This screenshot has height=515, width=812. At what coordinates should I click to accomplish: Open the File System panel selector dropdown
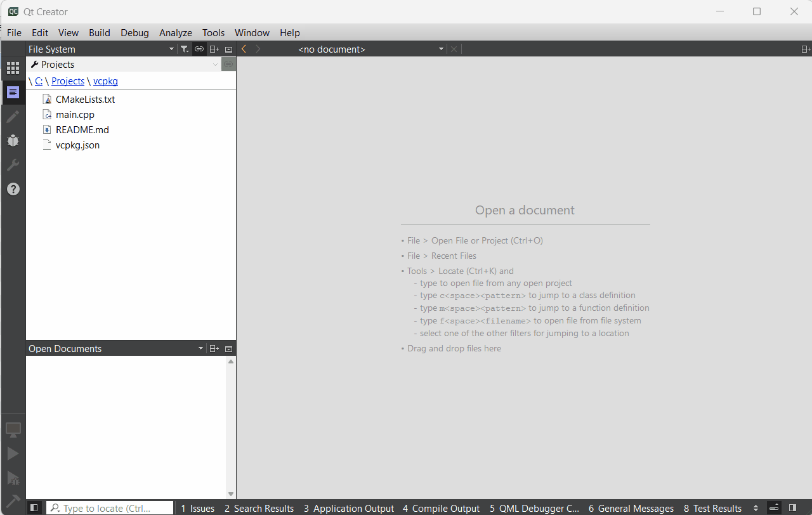pyautogui.click(x=171, y=49)
